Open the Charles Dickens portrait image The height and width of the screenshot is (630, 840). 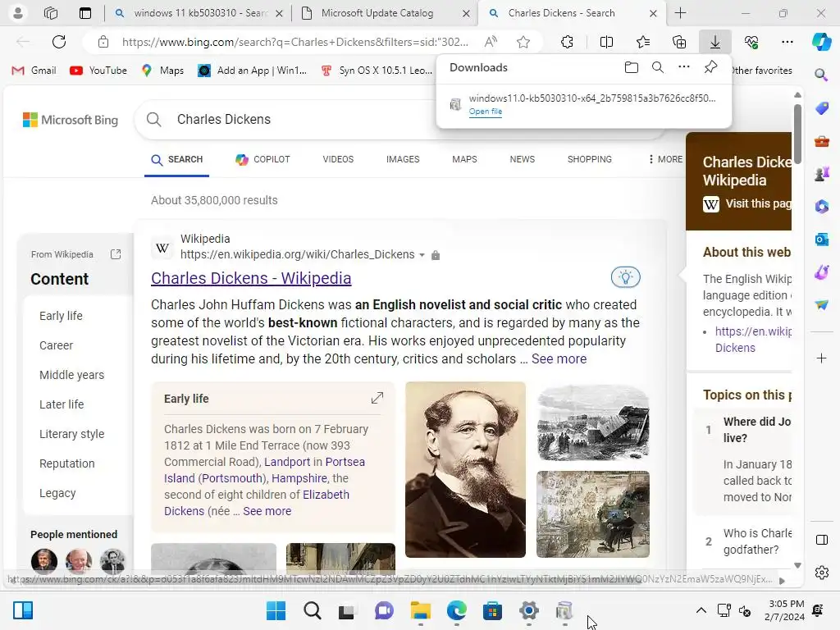click(x=465, y=470)
